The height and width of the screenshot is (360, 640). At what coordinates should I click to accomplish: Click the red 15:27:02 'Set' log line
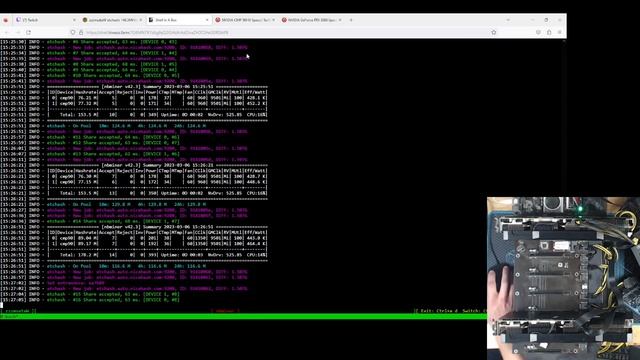point(76,283)
